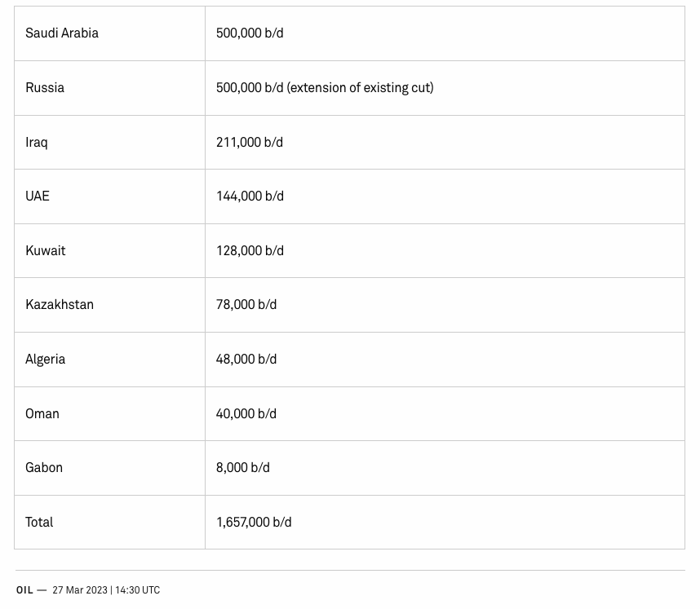
Task: Select the Iraq country cell
Action: [x=37, y=143]
